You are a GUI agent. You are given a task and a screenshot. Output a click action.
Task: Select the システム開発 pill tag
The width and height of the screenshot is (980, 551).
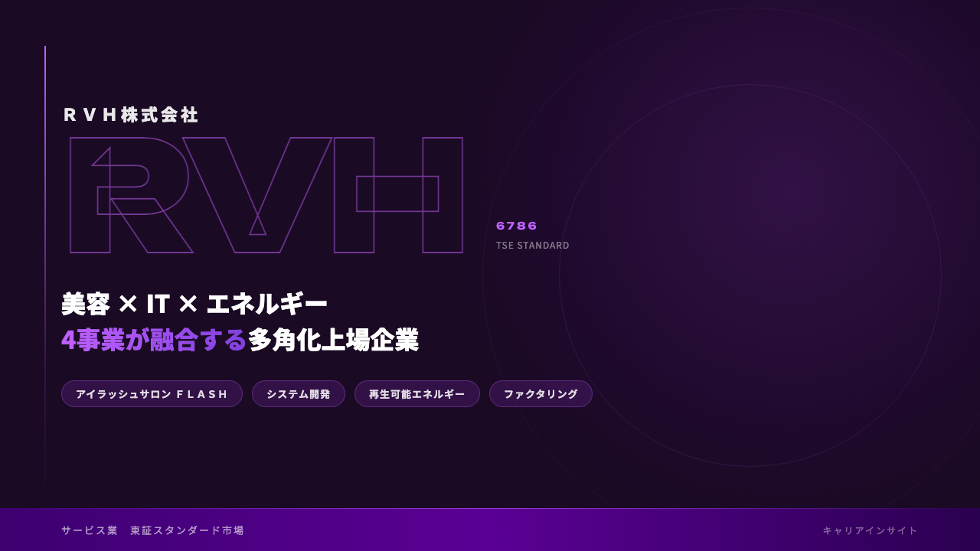pyautogui.click(x=299, y=394)
